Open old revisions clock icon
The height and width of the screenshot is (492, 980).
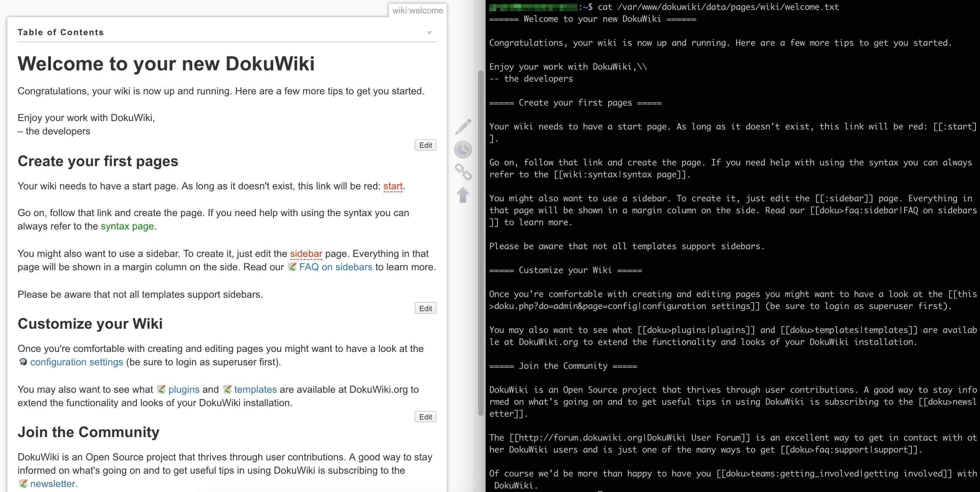pos(463,150)
